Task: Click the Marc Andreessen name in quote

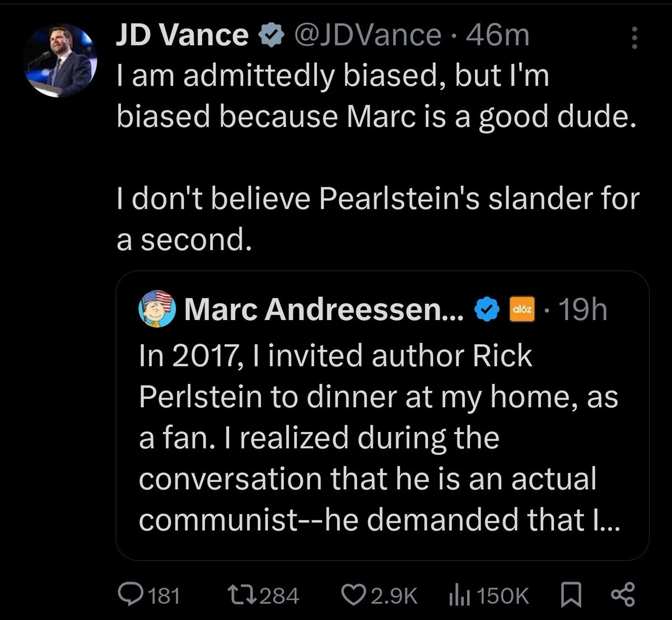Action: (x=324, y=309)
